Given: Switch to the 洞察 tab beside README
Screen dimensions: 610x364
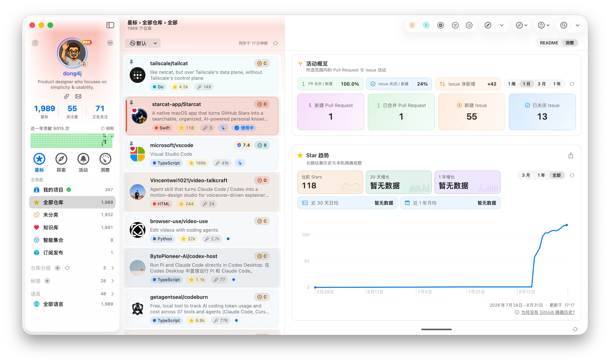Looking at the screenshot, I should (x=570, y=43).
